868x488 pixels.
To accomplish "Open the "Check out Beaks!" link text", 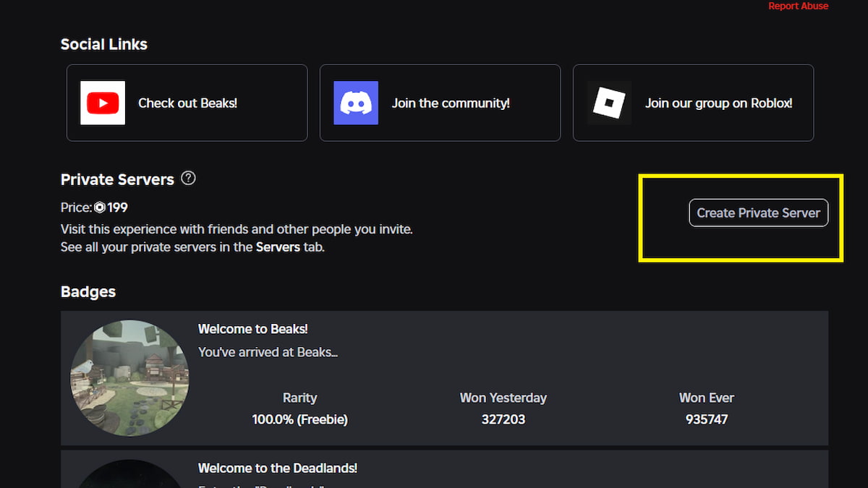I will point(187,103).
